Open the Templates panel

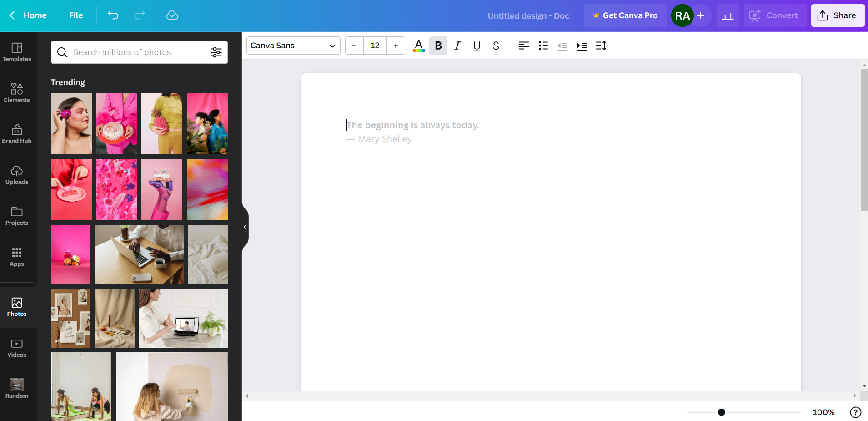coord(17,52)
